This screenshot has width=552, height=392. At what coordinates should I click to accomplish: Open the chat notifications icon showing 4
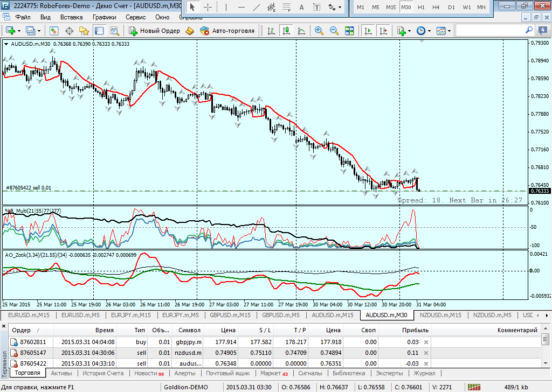coord(542,31)
